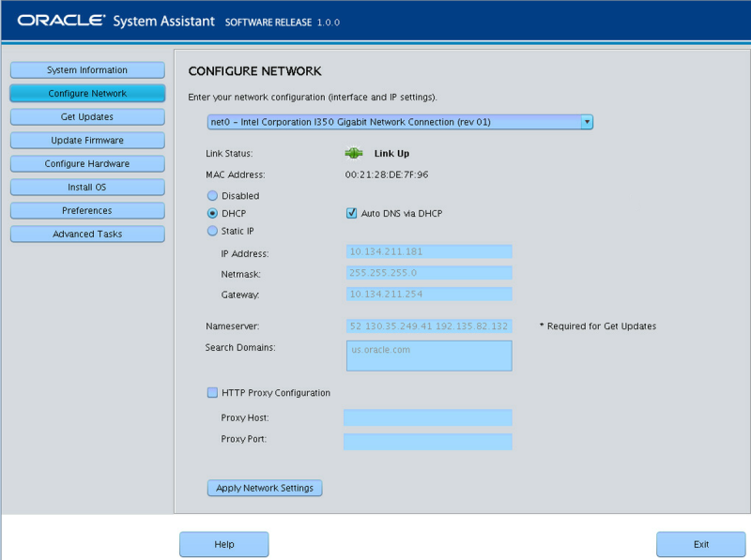
Task: Open the net0 network interface dropdown
Action: 400,122
